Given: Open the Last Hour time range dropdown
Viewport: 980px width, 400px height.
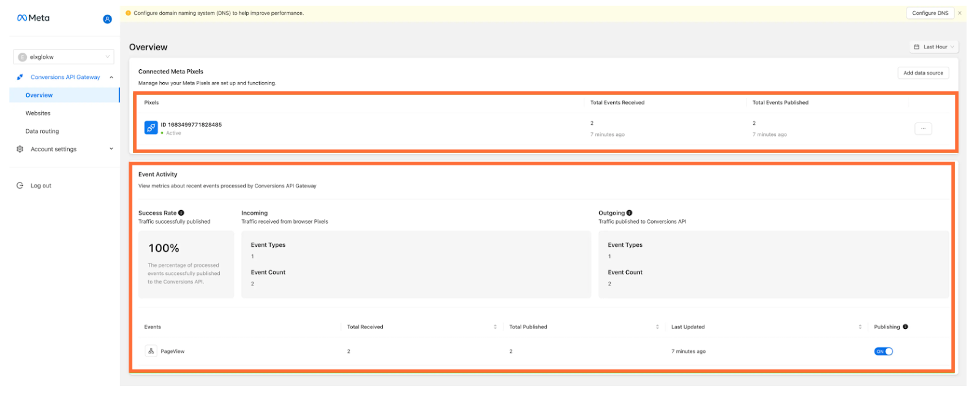Looking at the screenshot, I should coord(934,47).
